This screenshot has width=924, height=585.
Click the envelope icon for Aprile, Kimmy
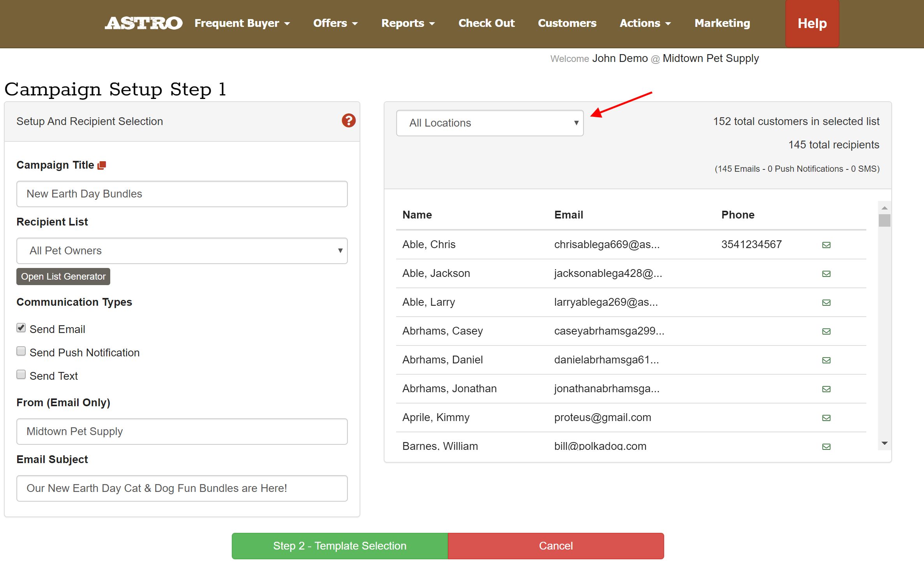826,418
